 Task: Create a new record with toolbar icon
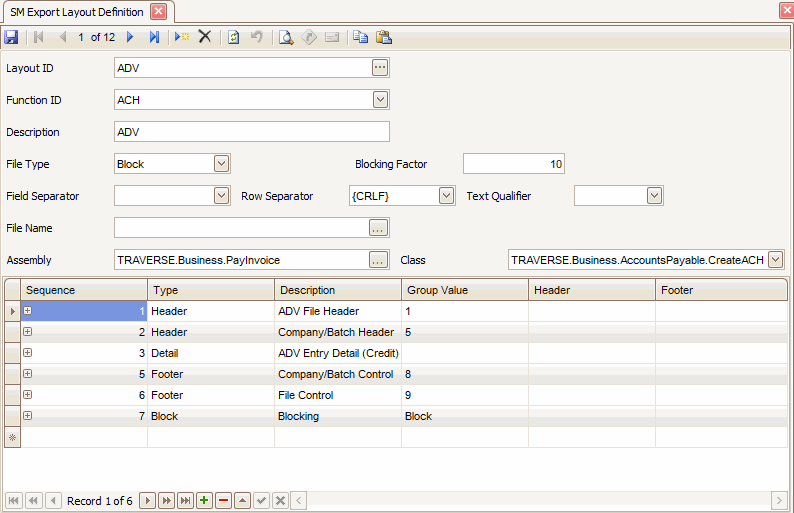point(182,37)
